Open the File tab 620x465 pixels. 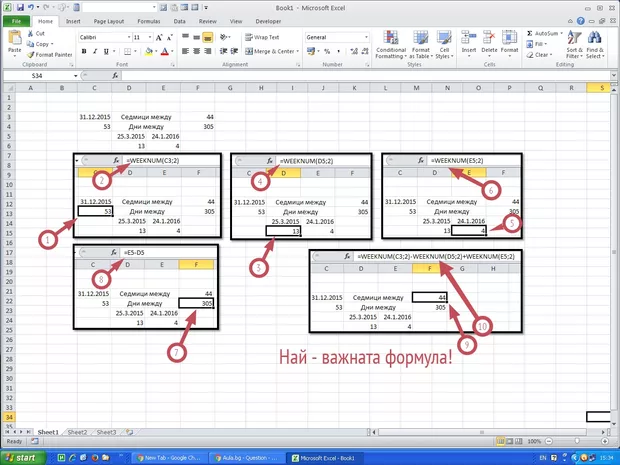click(x=16, y=21)
